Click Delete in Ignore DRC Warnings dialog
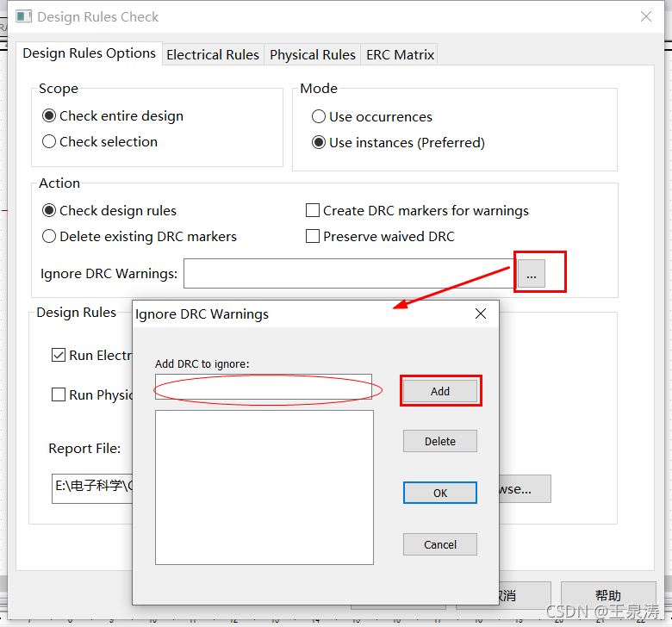Screen dimensions: 672x627 [x=439, y=441]
